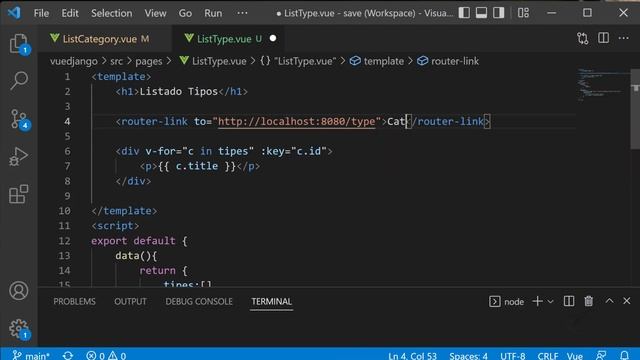
Task: Click Vue language mode status item
Action: (x=575, y=356)
